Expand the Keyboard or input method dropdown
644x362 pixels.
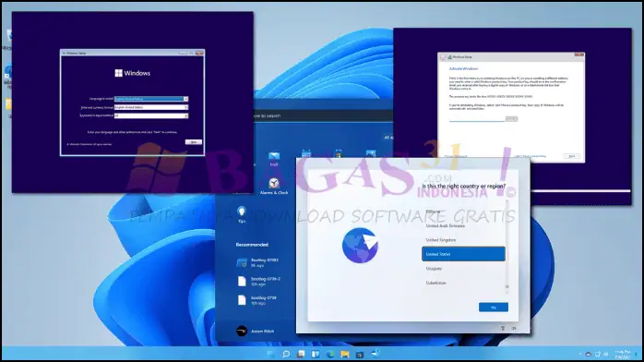pyautogui.click(x=151, y=115)
